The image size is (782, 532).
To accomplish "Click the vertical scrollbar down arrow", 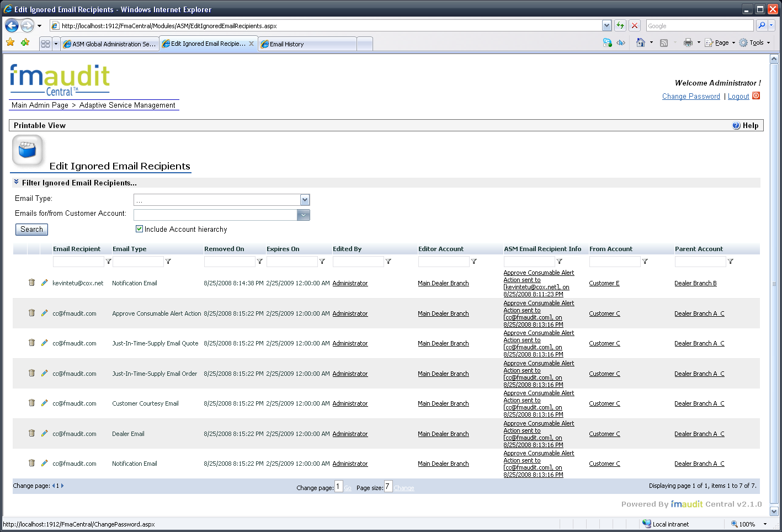I will (774, 511).
